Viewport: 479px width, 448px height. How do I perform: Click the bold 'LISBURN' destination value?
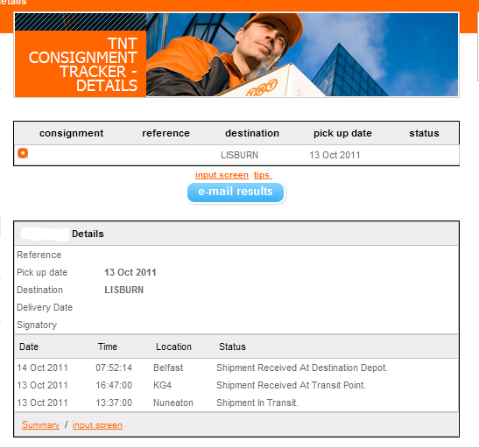123,290
